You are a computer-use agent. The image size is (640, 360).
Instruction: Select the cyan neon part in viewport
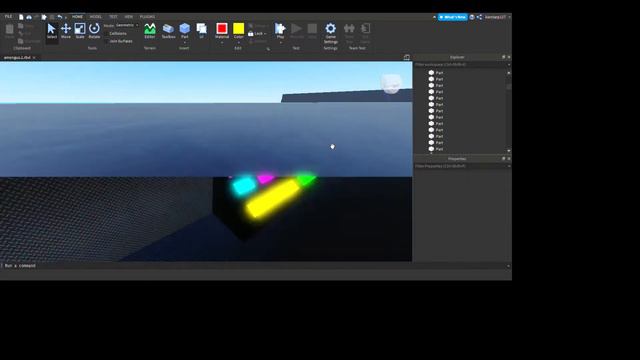pos(244,185)
